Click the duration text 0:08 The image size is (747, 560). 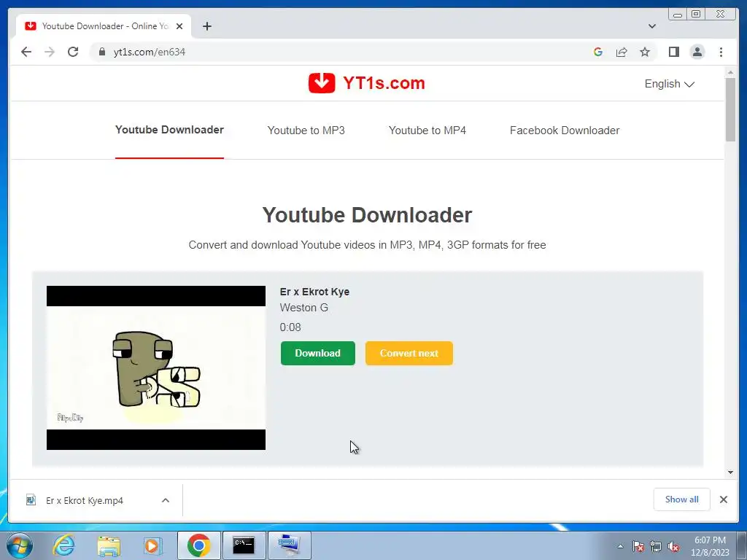[290, 327]
